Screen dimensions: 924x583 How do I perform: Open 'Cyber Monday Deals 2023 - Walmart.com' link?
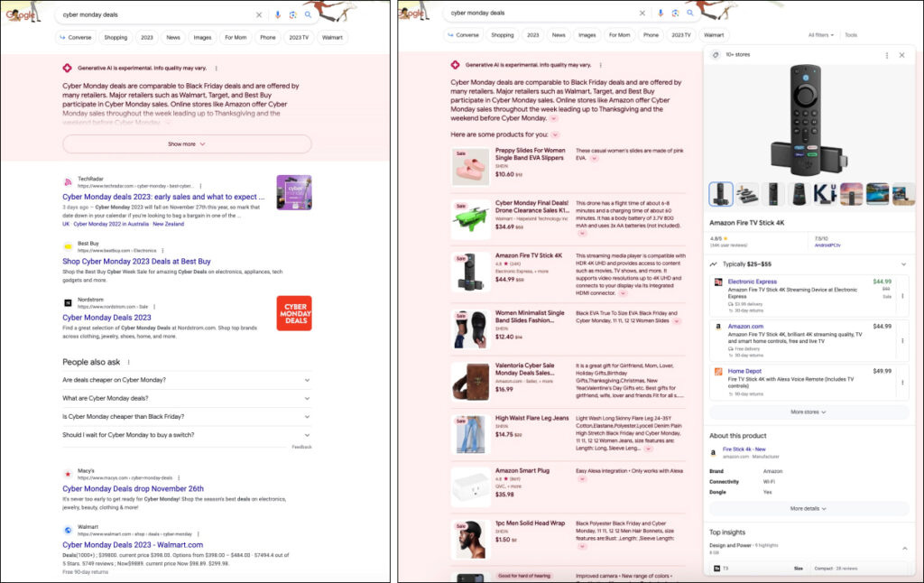[133, 545]
